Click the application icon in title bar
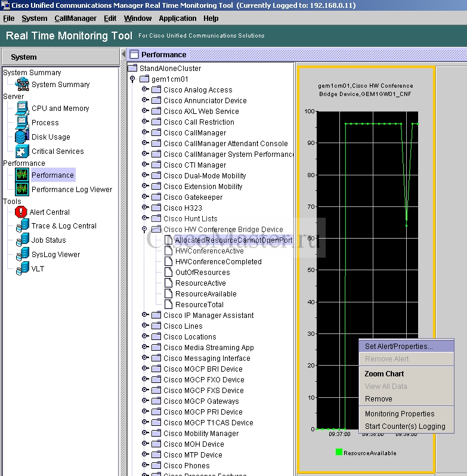The image size is (467, 476). (5, 5)
